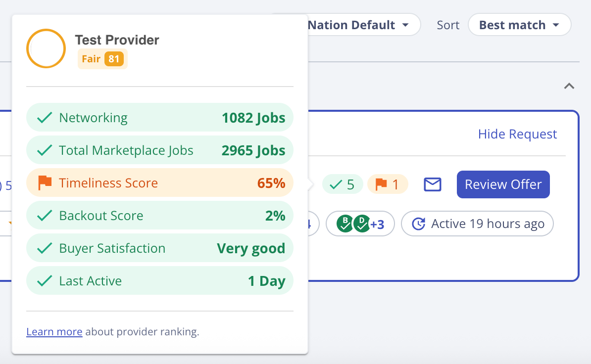Image resolution: width=591 pixels, height=364 pixels.
Task: Click the checkmark next to Networking
Action: tap(45, 118)
